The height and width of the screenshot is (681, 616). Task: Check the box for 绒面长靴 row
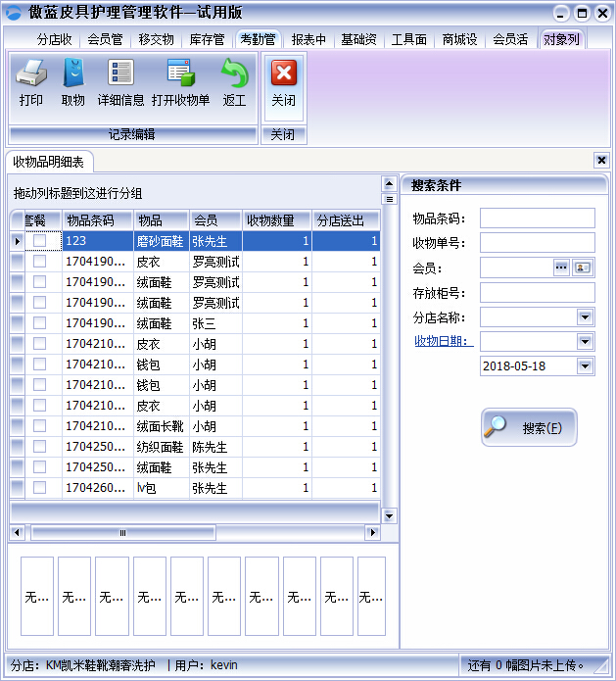click(40, 426)
